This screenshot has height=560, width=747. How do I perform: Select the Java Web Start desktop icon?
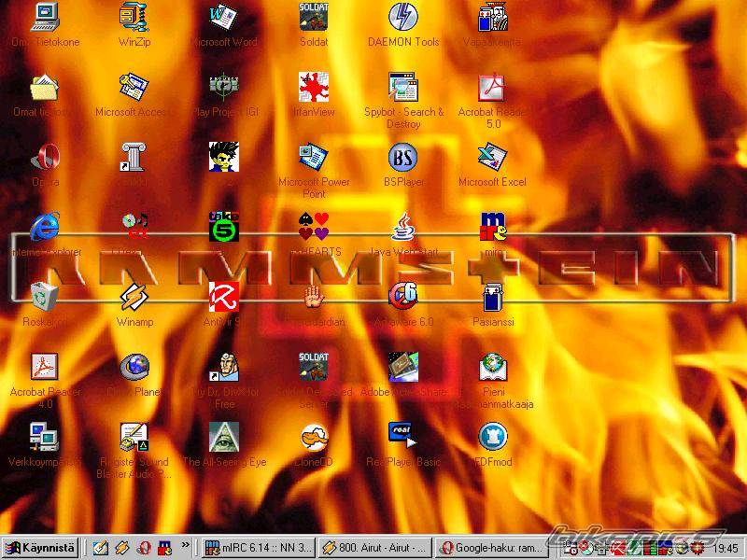[x=403, y=227]
